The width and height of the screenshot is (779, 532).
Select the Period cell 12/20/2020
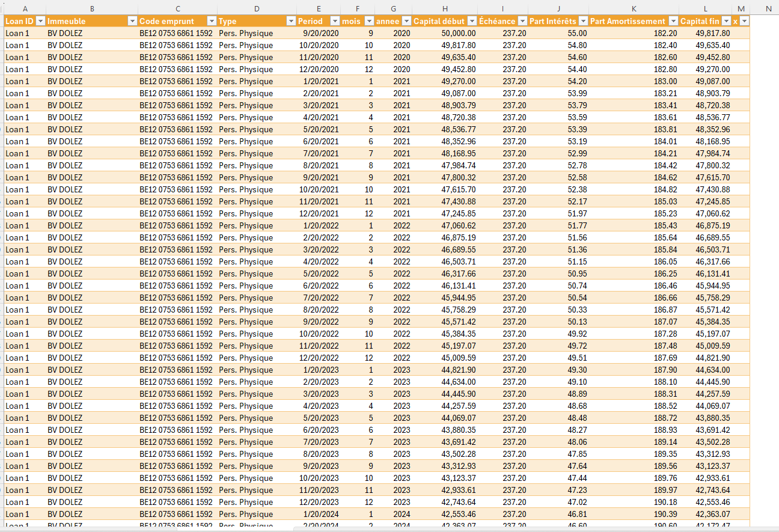point(319,69)
